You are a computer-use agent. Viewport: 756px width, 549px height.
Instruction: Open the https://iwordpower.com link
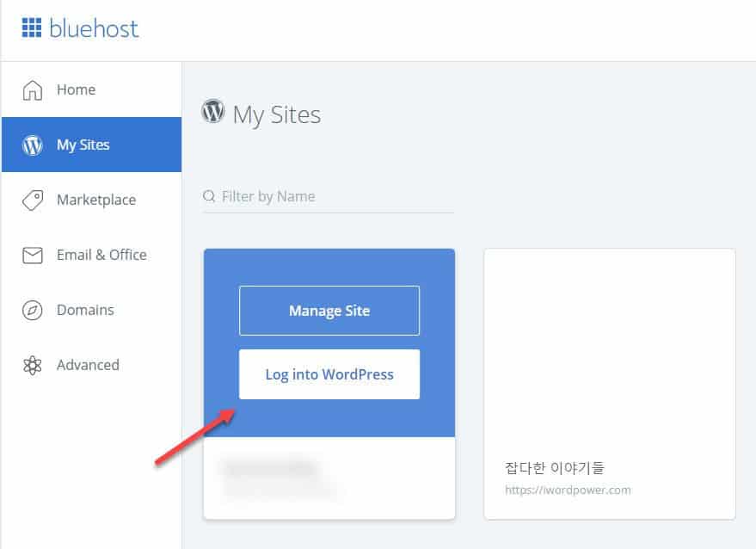[568, 490]
